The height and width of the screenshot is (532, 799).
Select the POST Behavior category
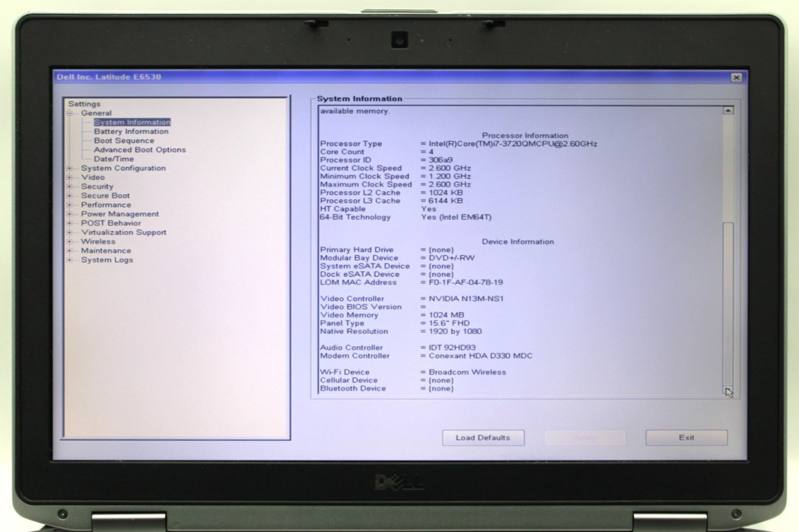coord(111,223)
